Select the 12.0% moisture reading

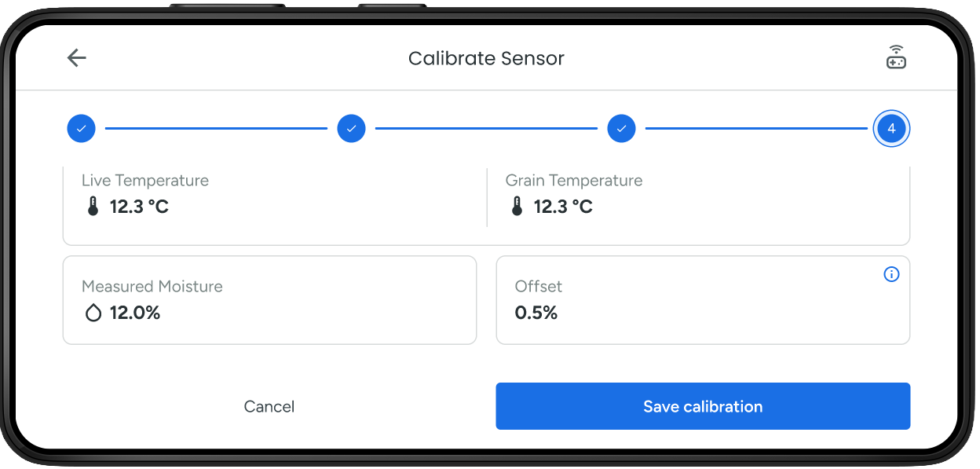click(x=135, y=313)
